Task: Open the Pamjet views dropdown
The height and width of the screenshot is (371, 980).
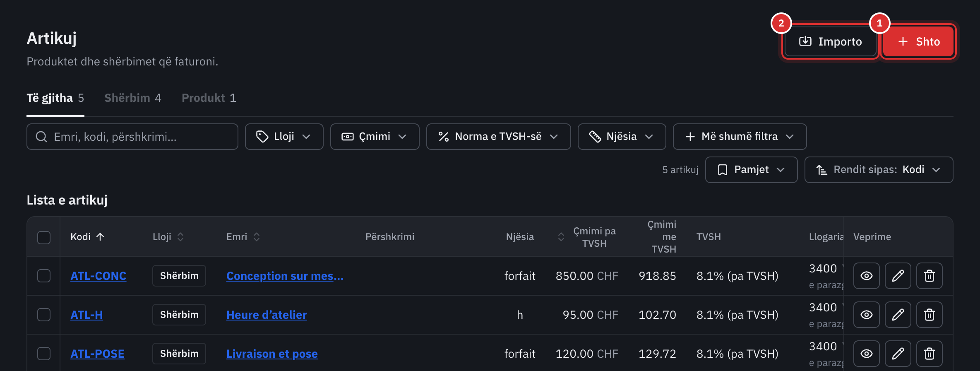Action: [751, 170]
